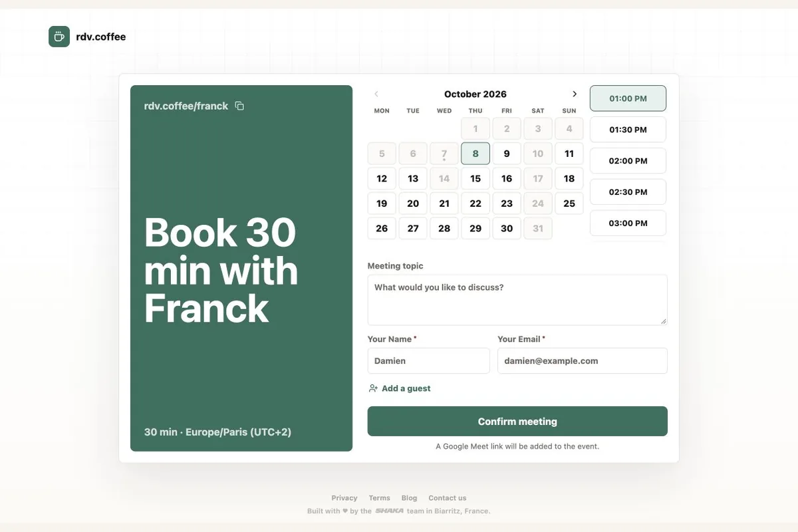The image size is (798, 532).
Task: Open the Contact us footer link
Action: tap(448, 498)
